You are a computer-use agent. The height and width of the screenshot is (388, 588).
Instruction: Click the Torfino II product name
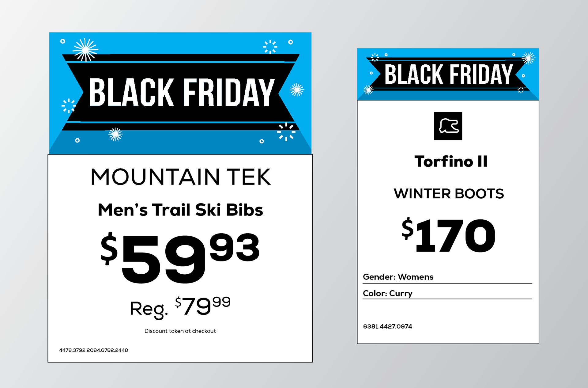pyautogui.click(x=451, y=161)
